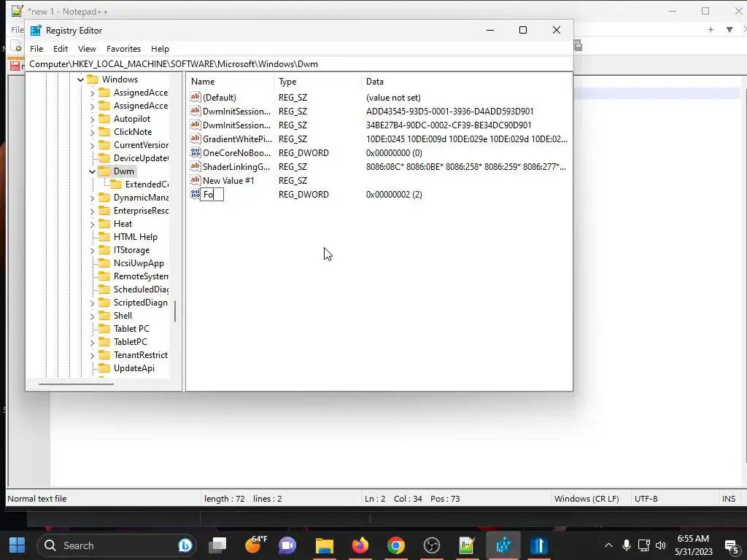Expand the Shell key
Viewport: 747px width, 560px height.
pos(93,316)
